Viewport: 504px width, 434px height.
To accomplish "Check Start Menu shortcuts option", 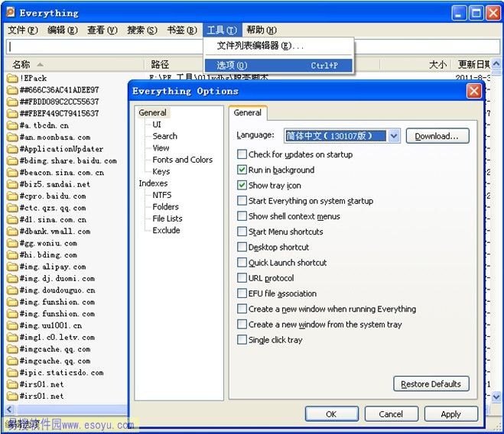I will point(242,232).
